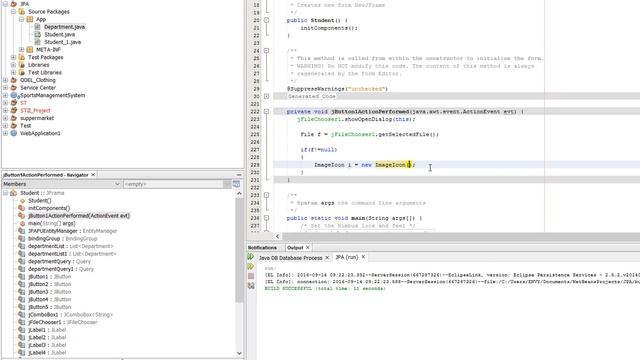The image size is (640, 360).
Task: Click the Libraries folder icon
Action: point(22,65)
